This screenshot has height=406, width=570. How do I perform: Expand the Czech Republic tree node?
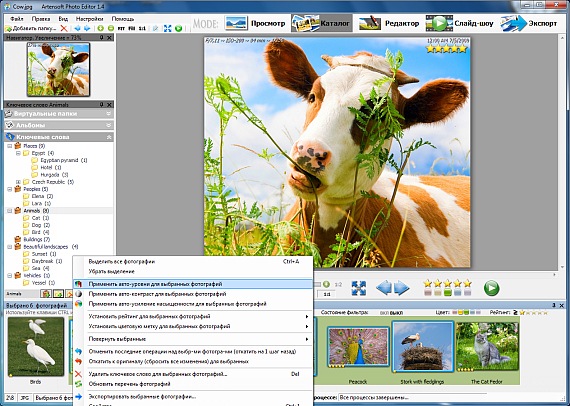coord(18,182)
